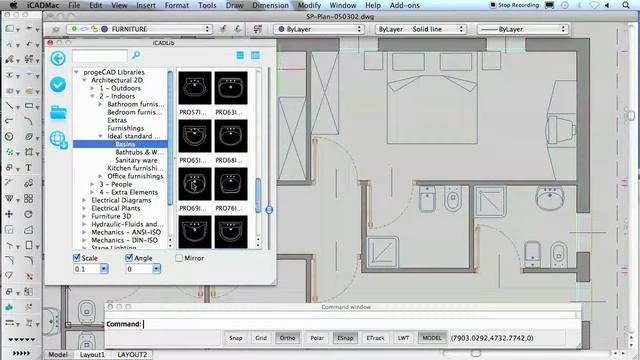The image size is (640, 360).
Task: Toggle LWT lineweight display
Action: [x=403, y=338]
